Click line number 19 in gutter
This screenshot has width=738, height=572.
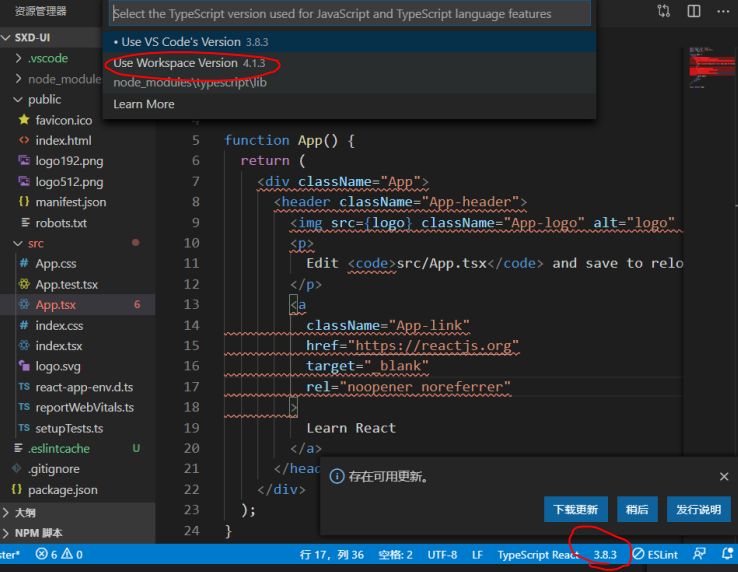192,427
